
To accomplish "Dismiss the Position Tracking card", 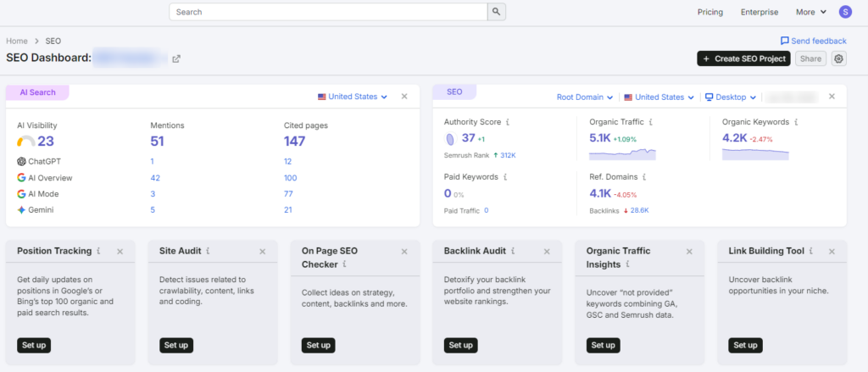I will (120, 252).
